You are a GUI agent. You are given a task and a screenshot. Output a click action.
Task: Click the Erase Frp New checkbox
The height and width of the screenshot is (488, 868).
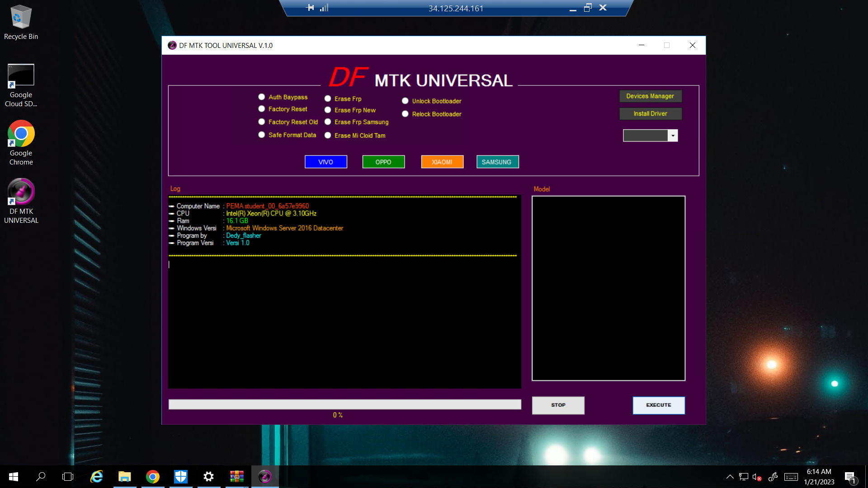point(328,110)
